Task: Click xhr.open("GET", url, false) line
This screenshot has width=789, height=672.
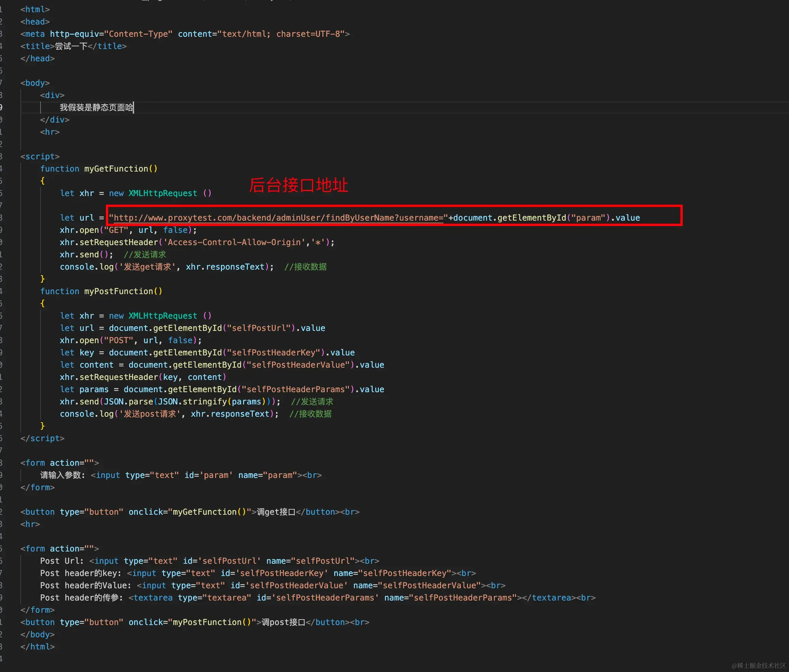Action: pos(128,230)
